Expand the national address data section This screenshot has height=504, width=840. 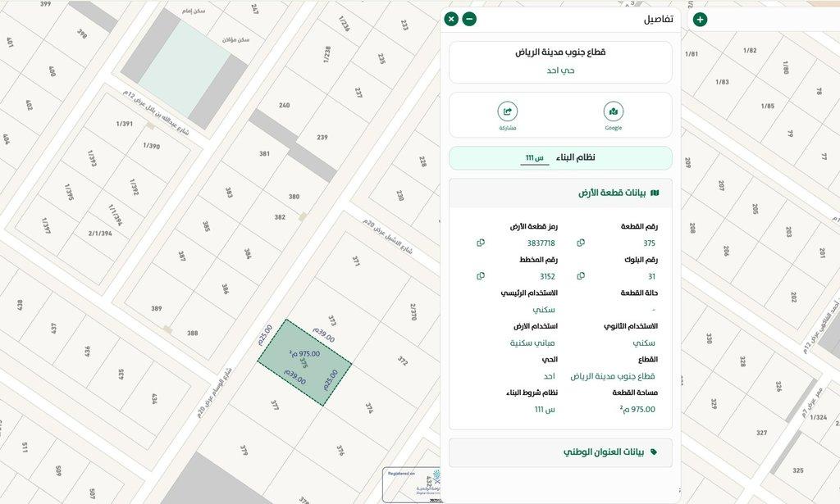(560, 452)
